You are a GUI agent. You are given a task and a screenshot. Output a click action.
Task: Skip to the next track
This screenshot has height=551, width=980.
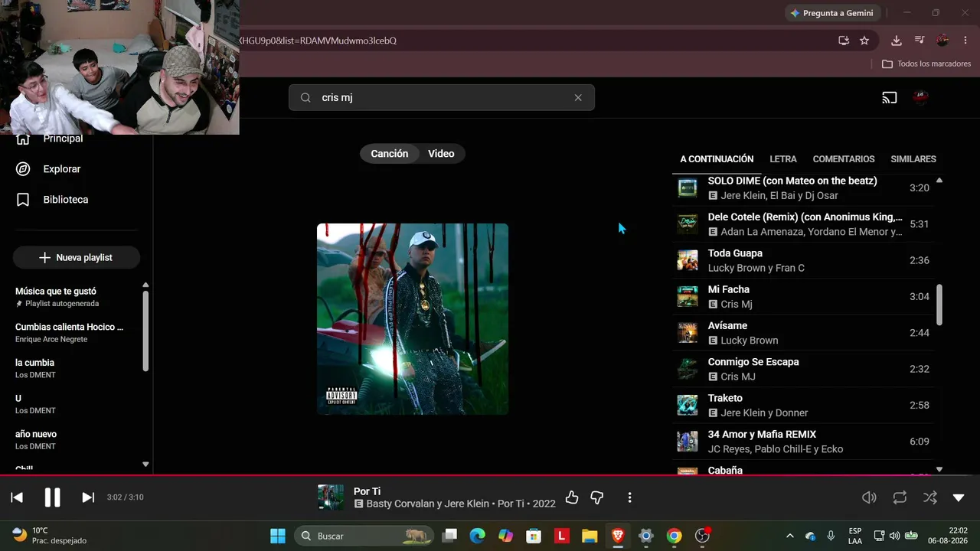point(88,497)
